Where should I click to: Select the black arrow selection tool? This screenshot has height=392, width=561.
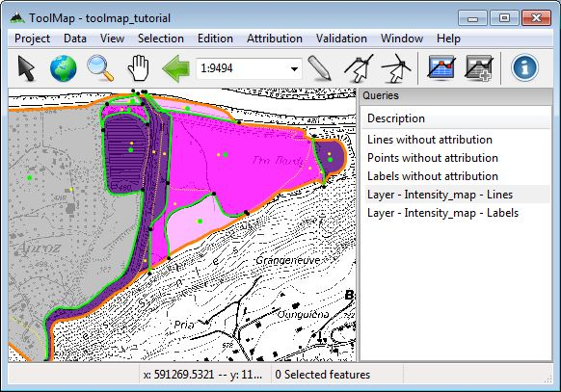(26, 67)
